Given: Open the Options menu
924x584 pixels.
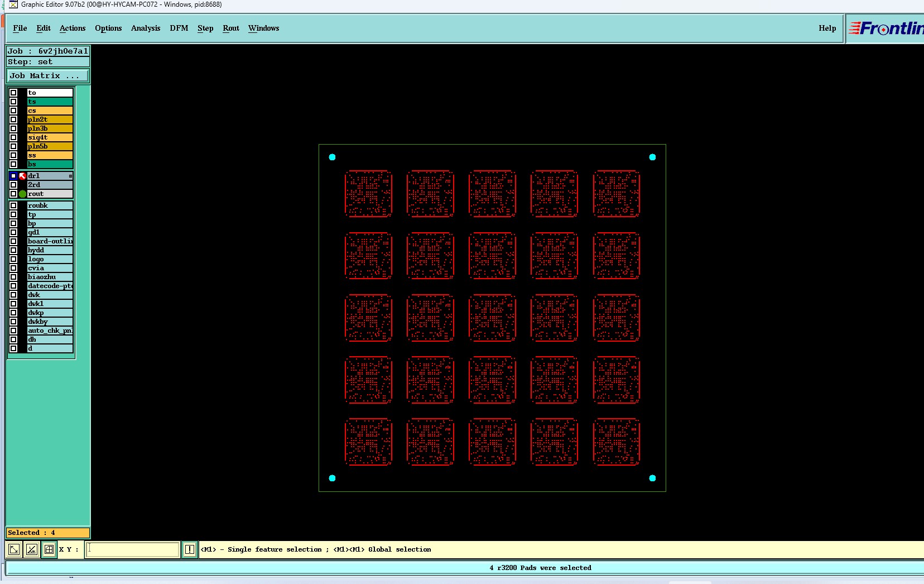Looking at the screenshot, I should [108, 28].
